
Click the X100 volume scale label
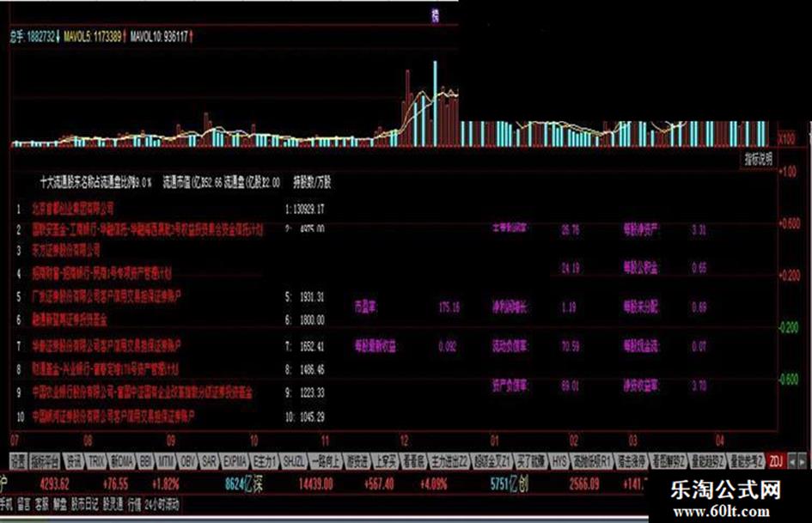pos(787,139)
